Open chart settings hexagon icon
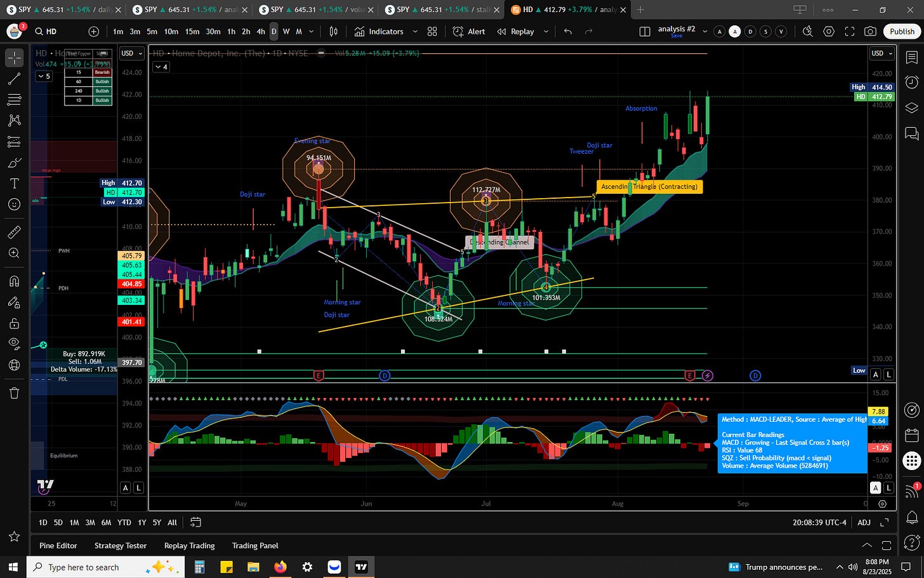This screenshot has height=578, width=924. (829, 31)
